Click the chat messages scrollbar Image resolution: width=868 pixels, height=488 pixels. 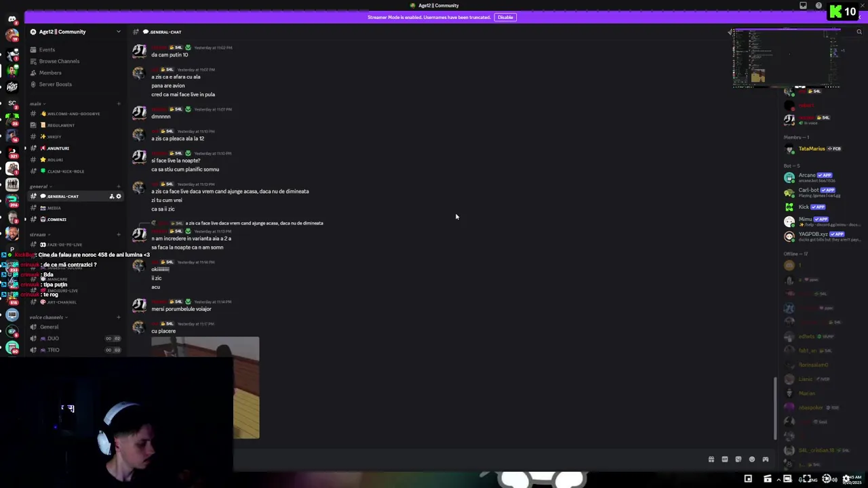point(775,409)
